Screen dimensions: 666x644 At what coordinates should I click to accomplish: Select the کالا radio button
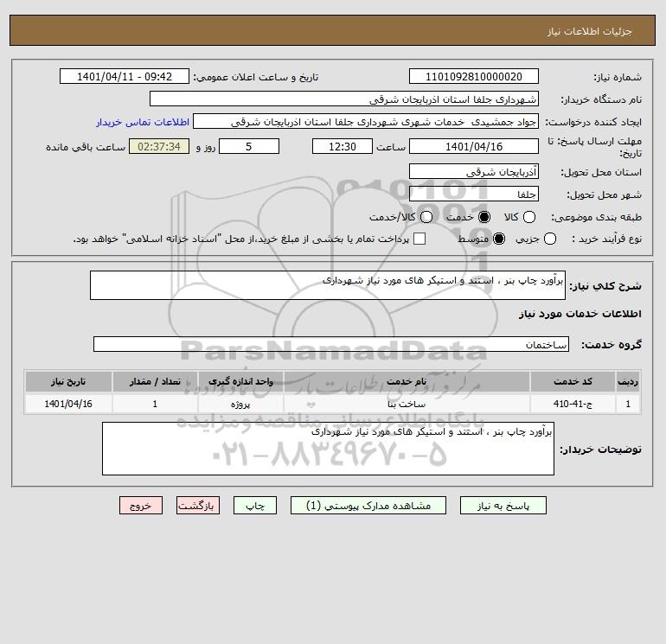coord(528,217)
